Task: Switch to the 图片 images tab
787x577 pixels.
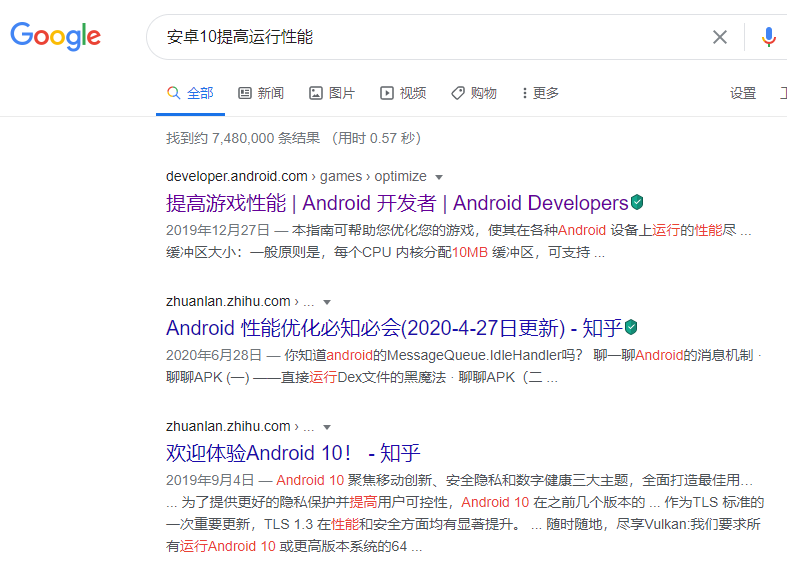Action: [x=332, y=93]
